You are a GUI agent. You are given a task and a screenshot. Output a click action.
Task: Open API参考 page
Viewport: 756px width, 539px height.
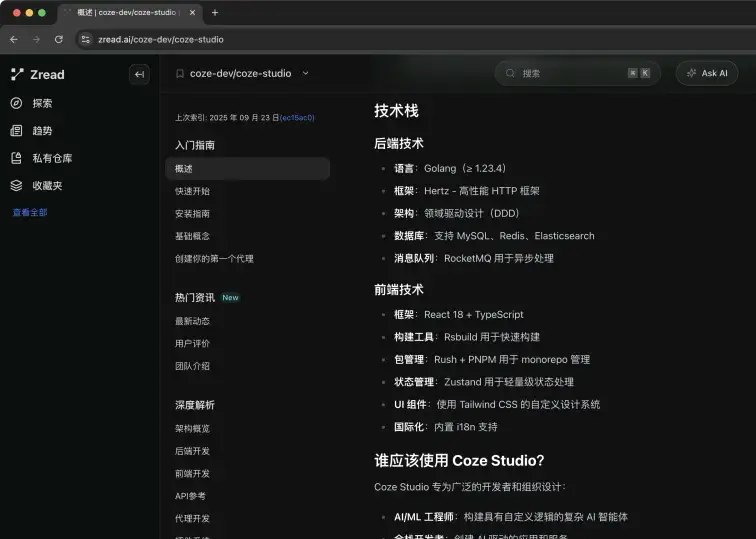tap(190, 496)
